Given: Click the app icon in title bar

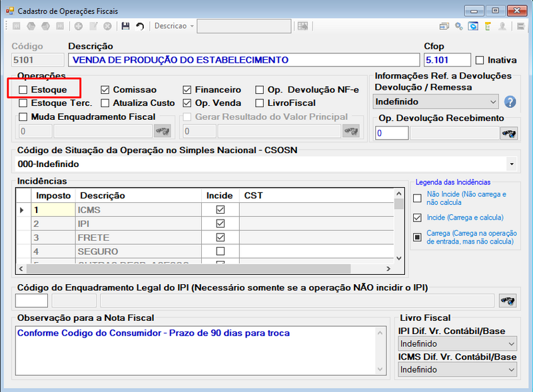Looking at the screenshot, I should click(10, 11).
